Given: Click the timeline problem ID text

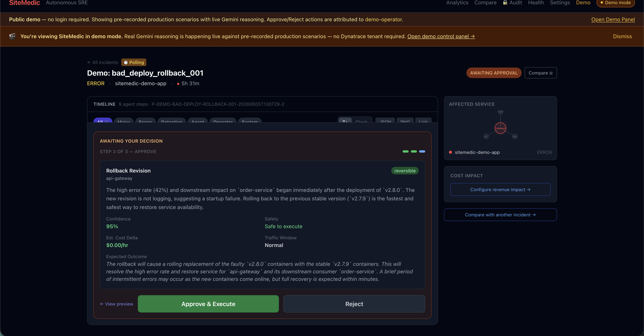Looking at the screenshot, I should click(218, 104).
